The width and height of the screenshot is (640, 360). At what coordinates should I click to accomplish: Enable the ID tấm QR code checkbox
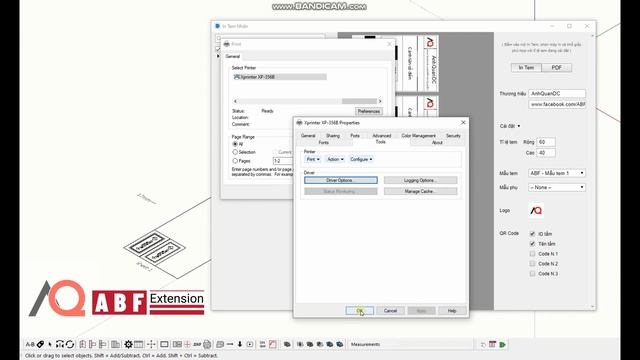(532, 234)
